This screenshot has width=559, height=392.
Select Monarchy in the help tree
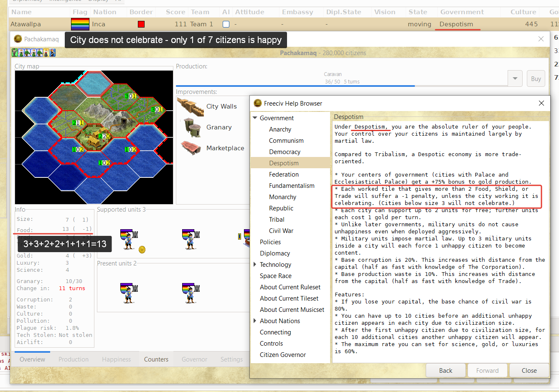[x=282, y=197]
